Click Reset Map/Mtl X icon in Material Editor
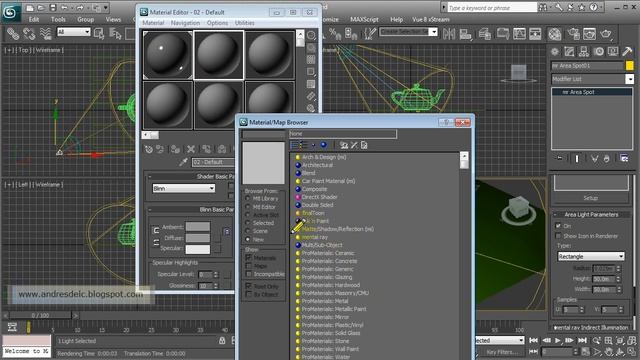Screen dimensions: 640x360 191,149
